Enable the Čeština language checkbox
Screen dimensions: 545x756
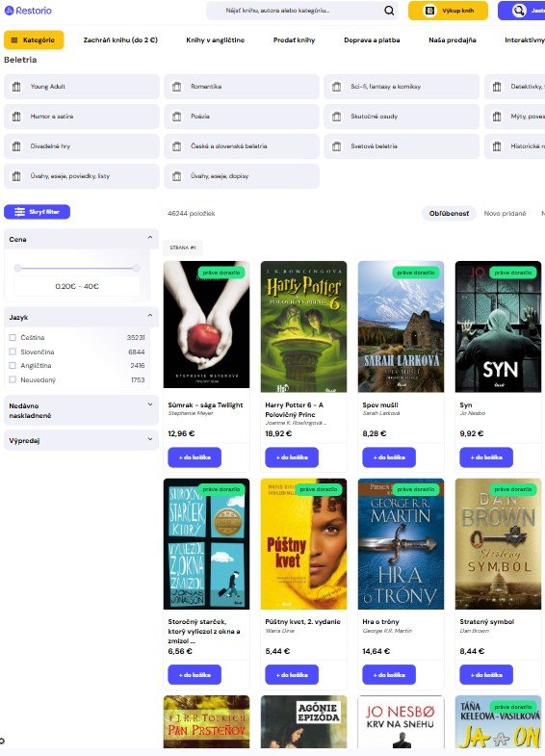coord(13,337)
